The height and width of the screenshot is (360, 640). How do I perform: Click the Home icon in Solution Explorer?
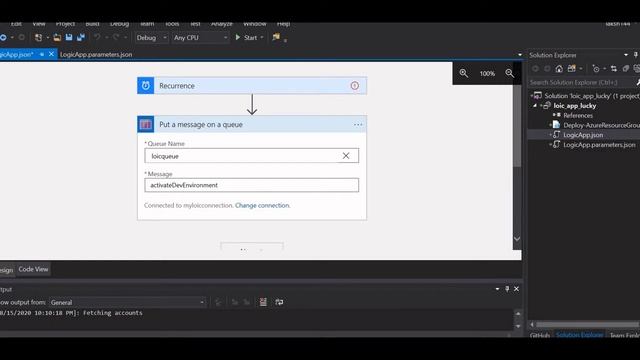click(x=559, y=69)
